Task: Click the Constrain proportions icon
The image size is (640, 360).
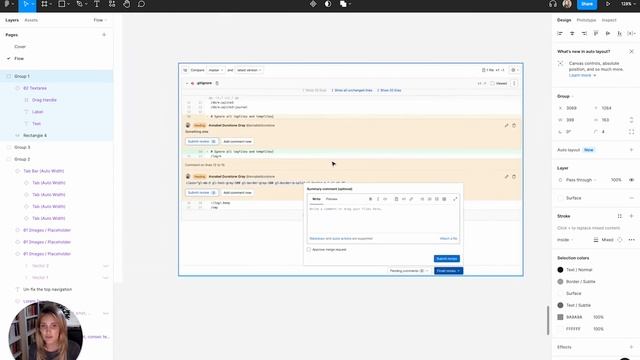Action: coord(631,120)
